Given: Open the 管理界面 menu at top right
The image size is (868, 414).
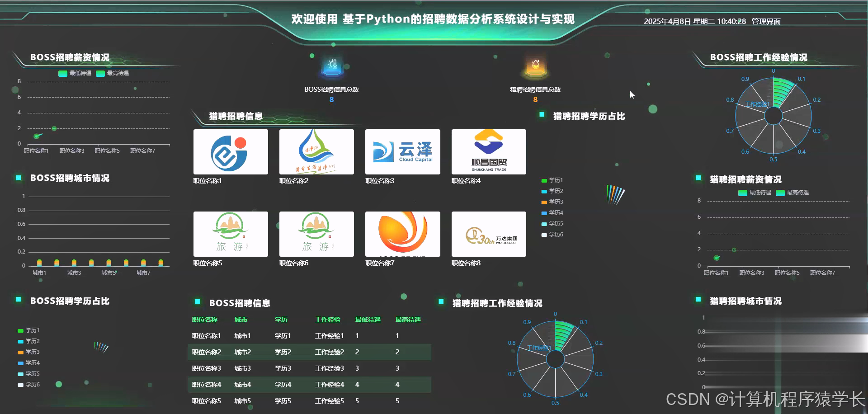Looking at the screenshot, I should tap(766, 21).
